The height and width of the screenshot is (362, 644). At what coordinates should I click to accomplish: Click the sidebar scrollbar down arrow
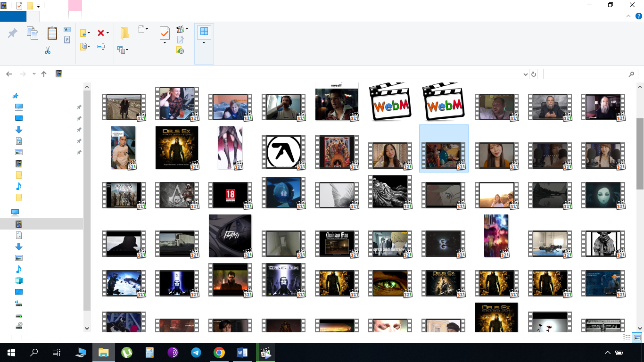click(87, 329)
